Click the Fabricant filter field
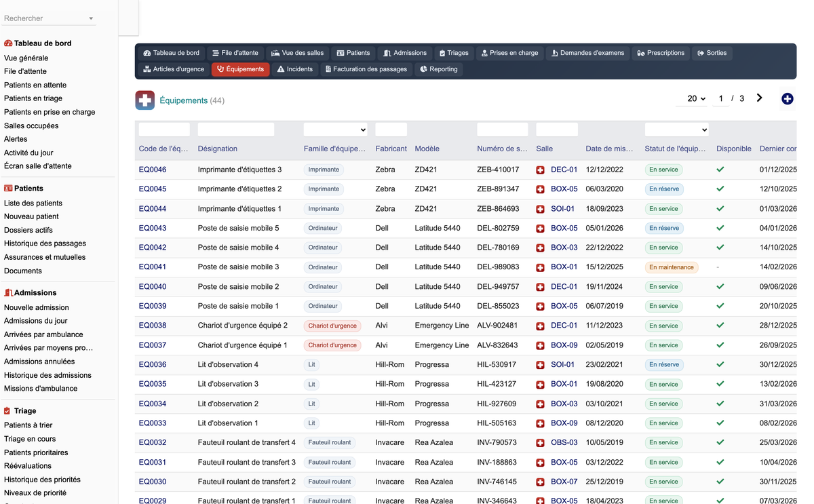814x504 pixels. tap(391, 130)
